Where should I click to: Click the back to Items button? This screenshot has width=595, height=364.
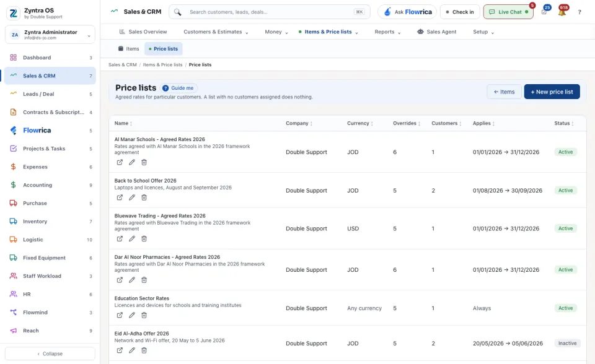click(x=504, y=92)
